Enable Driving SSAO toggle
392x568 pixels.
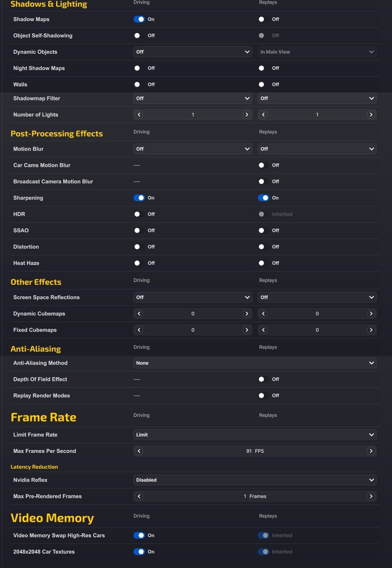coord(139,231)
